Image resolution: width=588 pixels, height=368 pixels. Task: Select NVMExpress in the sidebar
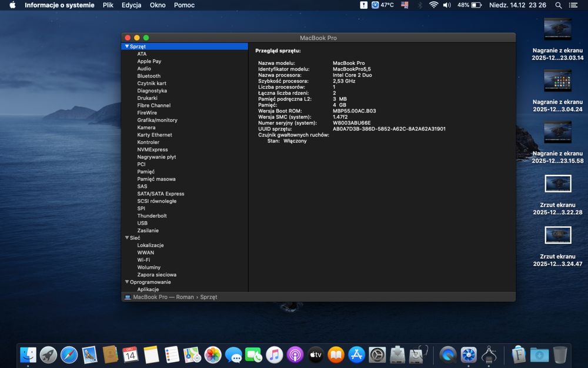click(x=152, y=150)
